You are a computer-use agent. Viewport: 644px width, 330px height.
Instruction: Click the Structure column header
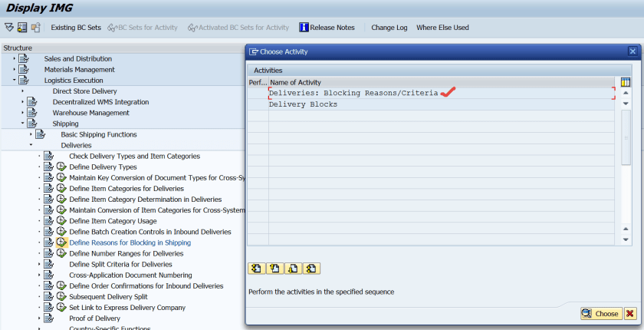coord(123,48)
